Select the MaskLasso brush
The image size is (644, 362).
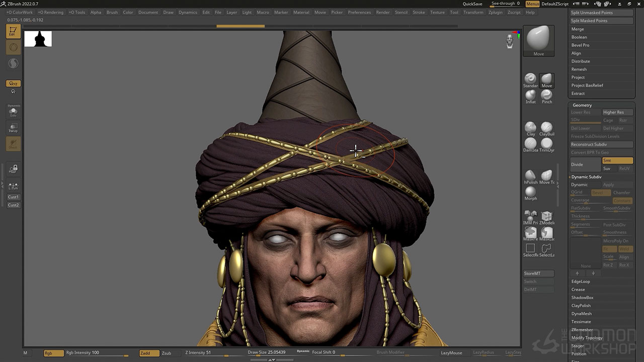[546, 233]
